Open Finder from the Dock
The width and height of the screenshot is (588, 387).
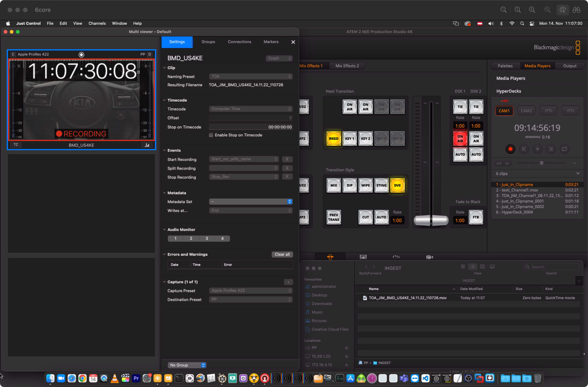(x=50, y=378)
